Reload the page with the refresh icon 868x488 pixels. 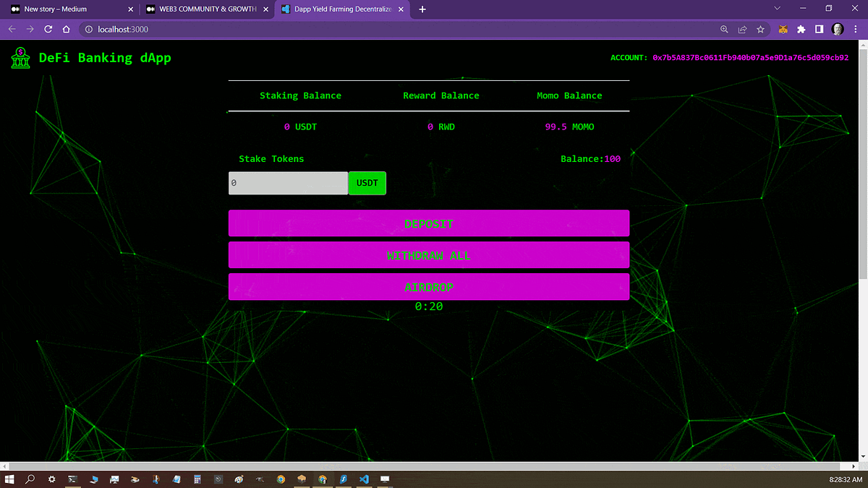[x=47, y=29]
